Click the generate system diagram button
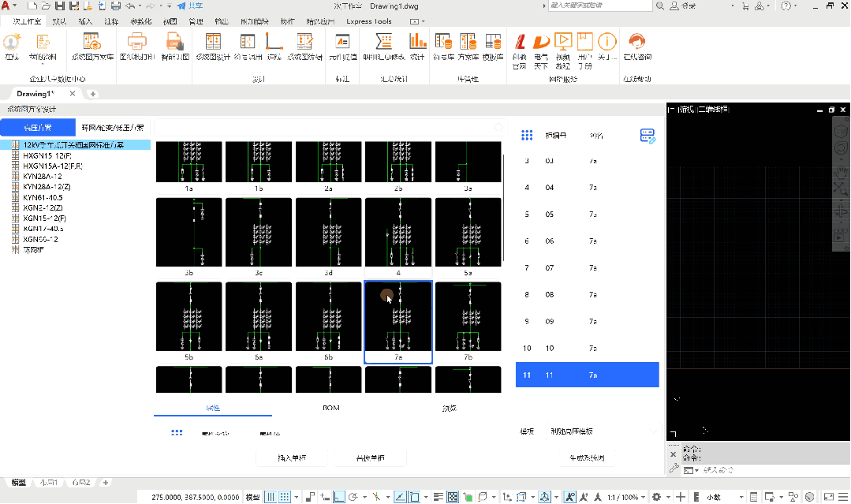851x504 pixels. point(588,458)
